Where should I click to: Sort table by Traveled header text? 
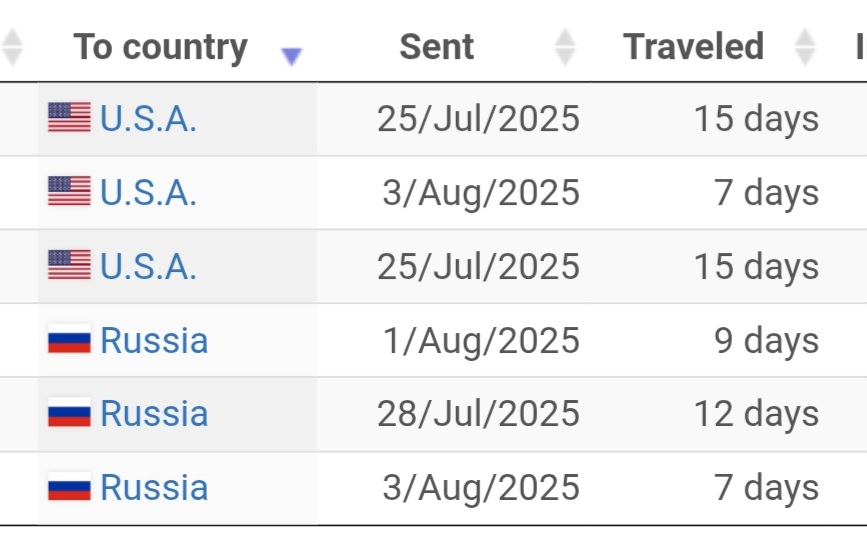(693, 46)
